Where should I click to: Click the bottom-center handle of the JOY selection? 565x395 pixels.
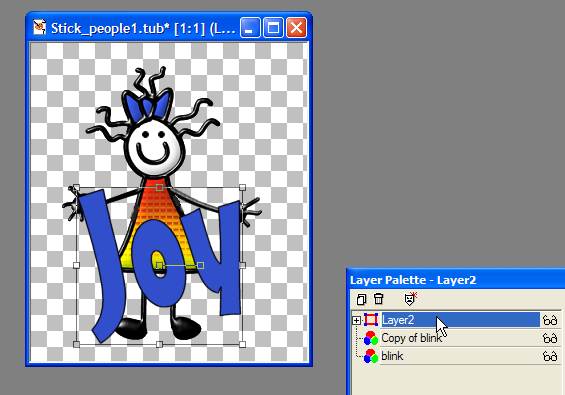coord(159,345)
